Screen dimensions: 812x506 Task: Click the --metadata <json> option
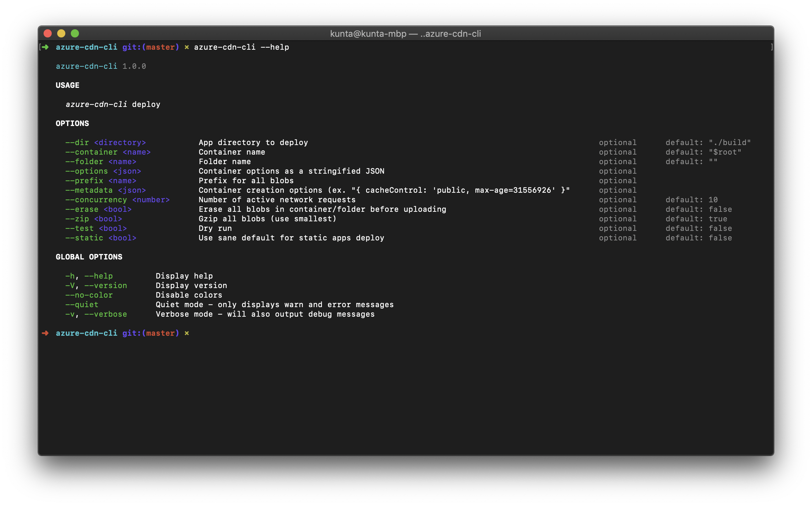coord(105,190)
